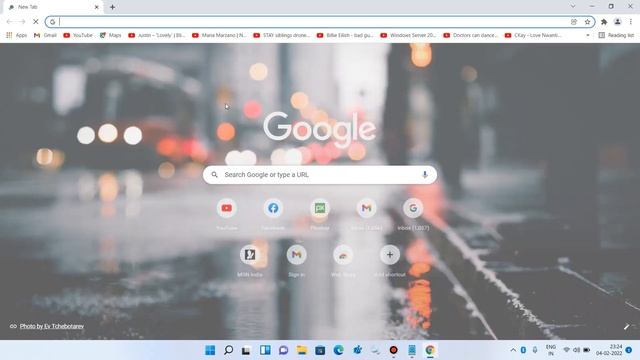Switch input language via ENG IN
This screenshot has width=640, height=360.
(x=551, y=350)
